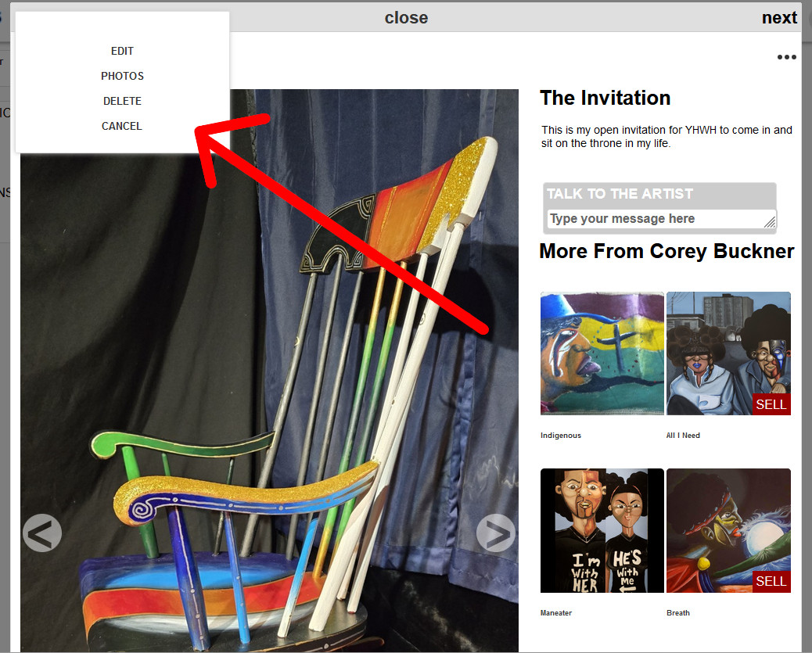Click SELL badge on All I Need

point(771,404)
